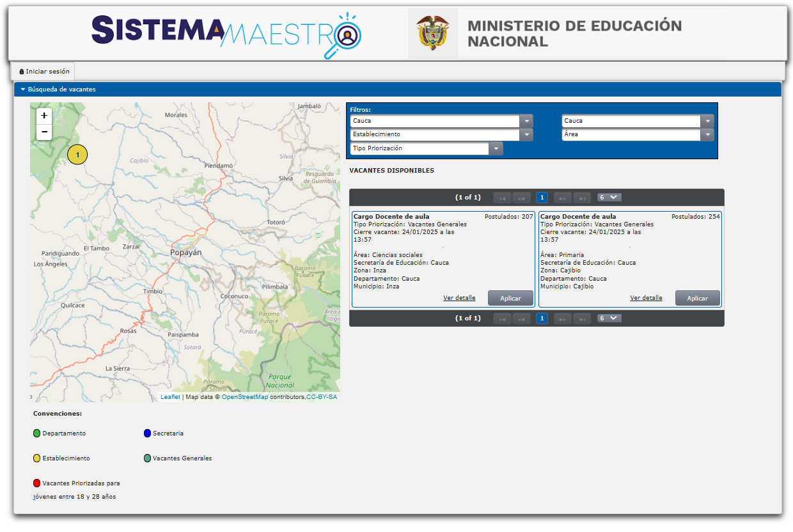The height and width of the screenshot is (532, 793).
Task: Select page 1 in top paginator
Action: tap(542, 198)
